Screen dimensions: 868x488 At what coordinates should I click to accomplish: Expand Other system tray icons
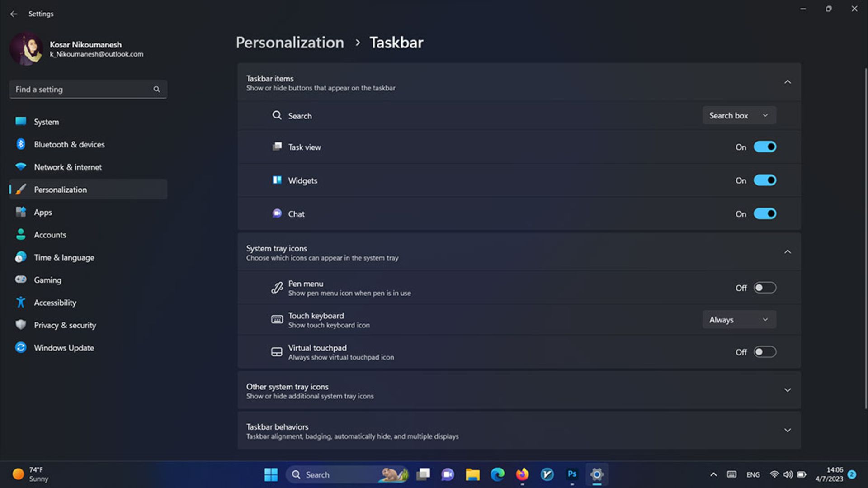tap(788, 389)
